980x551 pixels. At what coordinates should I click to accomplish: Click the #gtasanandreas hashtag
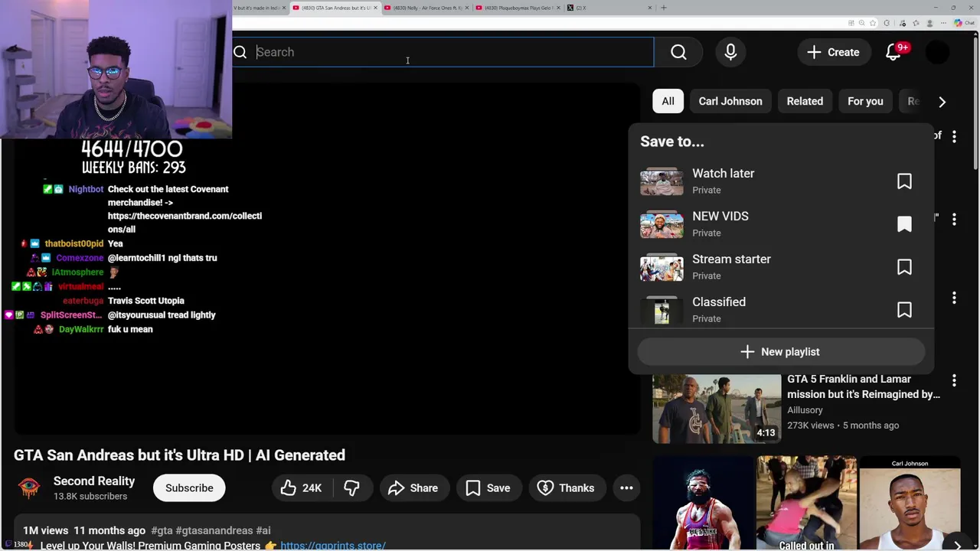coord(214,530)
